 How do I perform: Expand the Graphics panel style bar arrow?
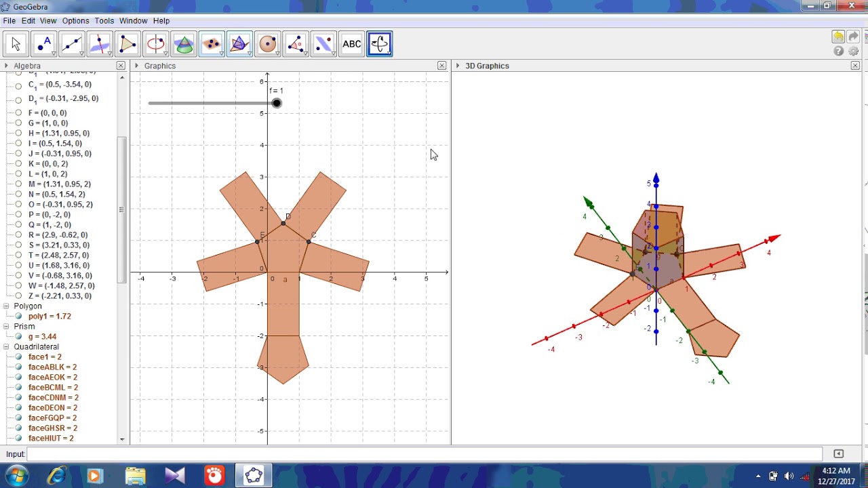point(137,66)
